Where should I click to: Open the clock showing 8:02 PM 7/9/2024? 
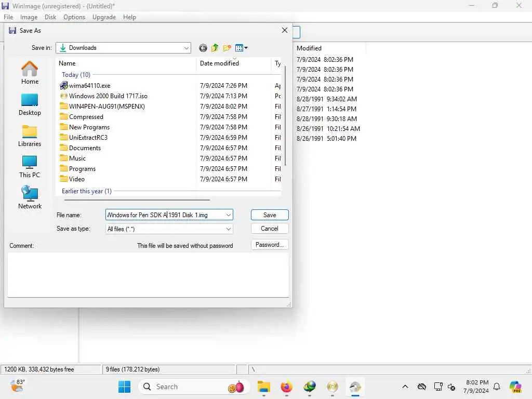point(476,387)
